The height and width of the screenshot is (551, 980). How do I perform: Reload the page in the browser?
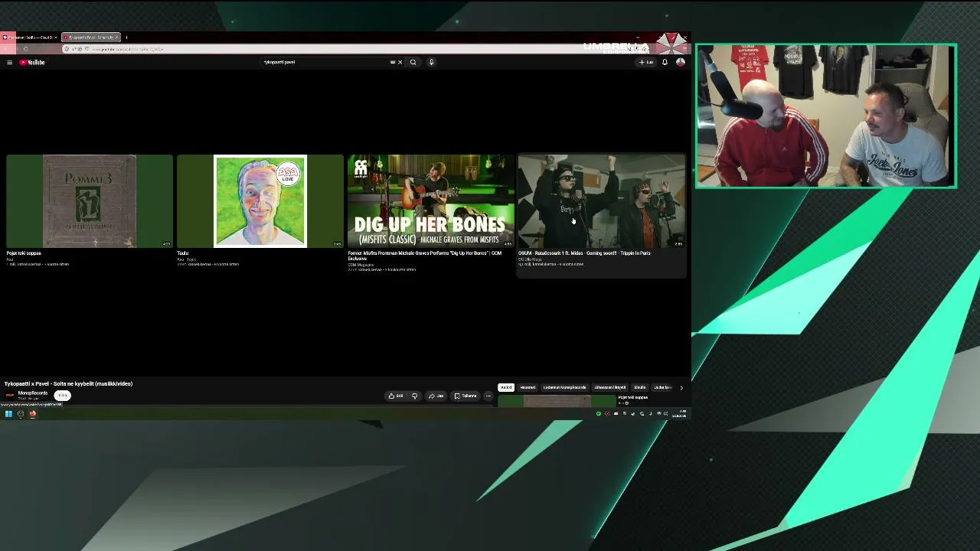[x=25, y=49]
